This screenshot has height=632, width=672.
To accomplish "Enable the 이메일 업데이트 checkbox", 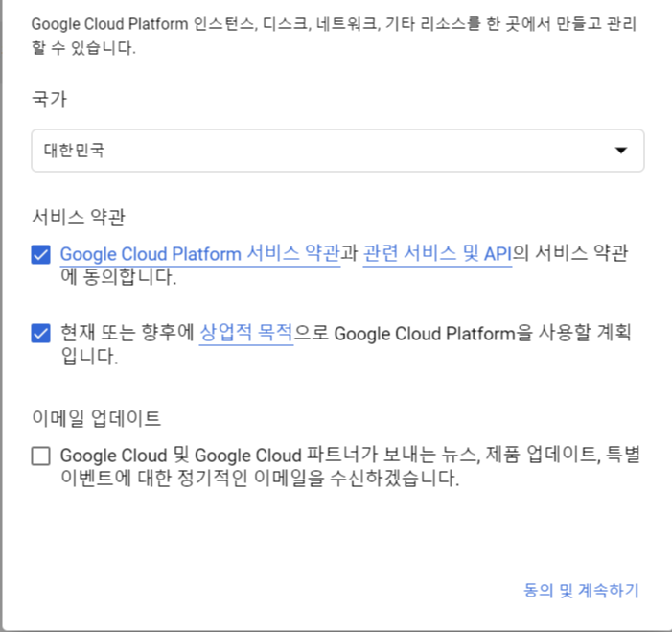I will pyautogui.click(x=40, y=456).
